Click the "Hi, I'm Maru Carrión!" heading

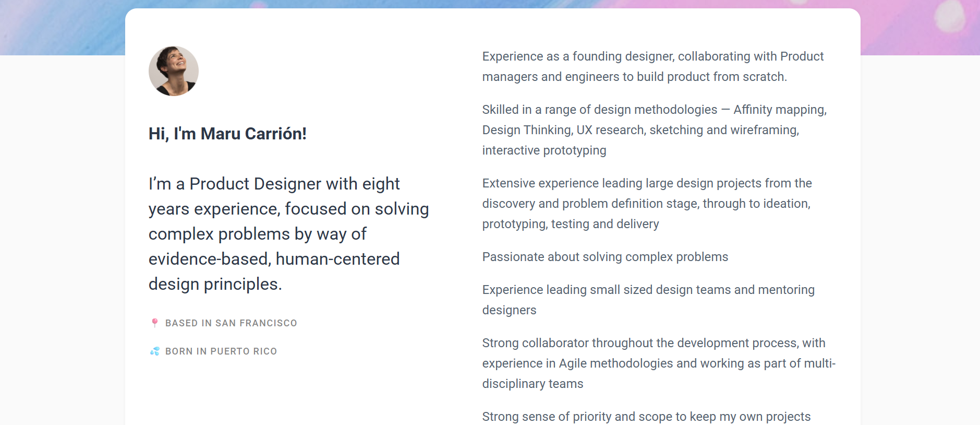227,134
